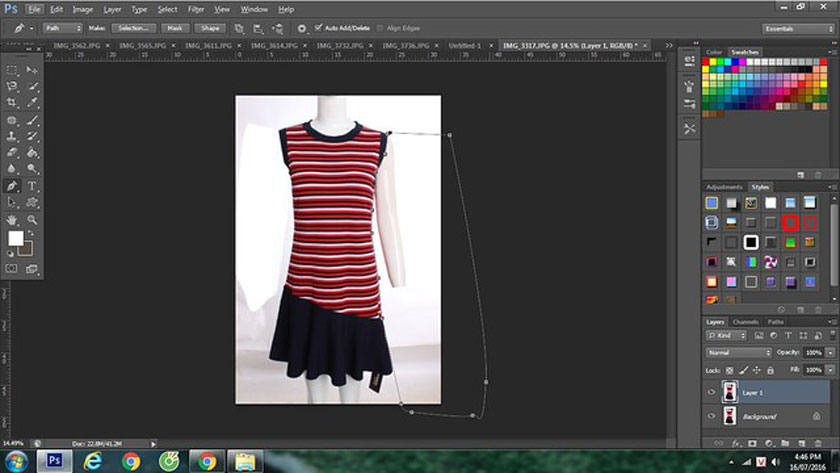Screen dimensions: 840x473
Task: Click the path operations icon in options bar
Action: click(239, 28)
